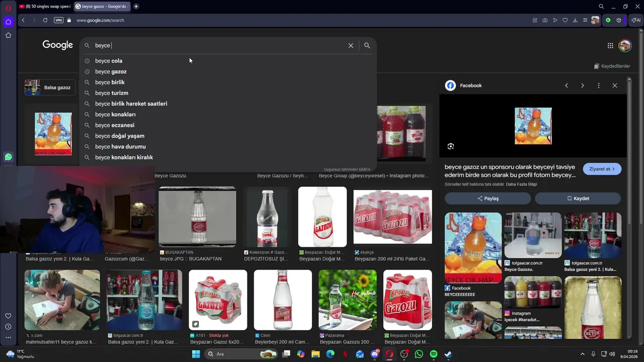Open new tab with plus button

[136, 7]
